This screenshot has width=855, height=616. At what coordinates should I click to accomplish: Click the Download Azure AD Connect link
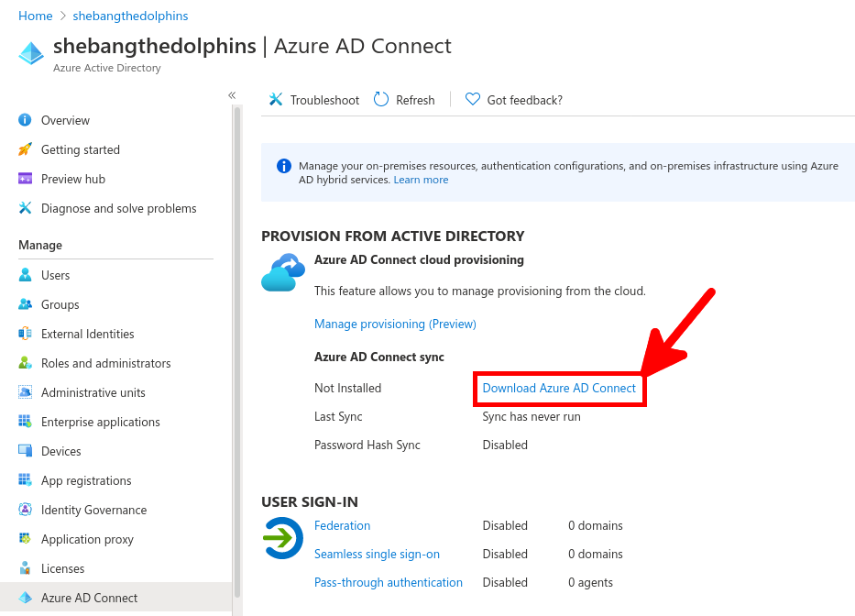point(559,388)
